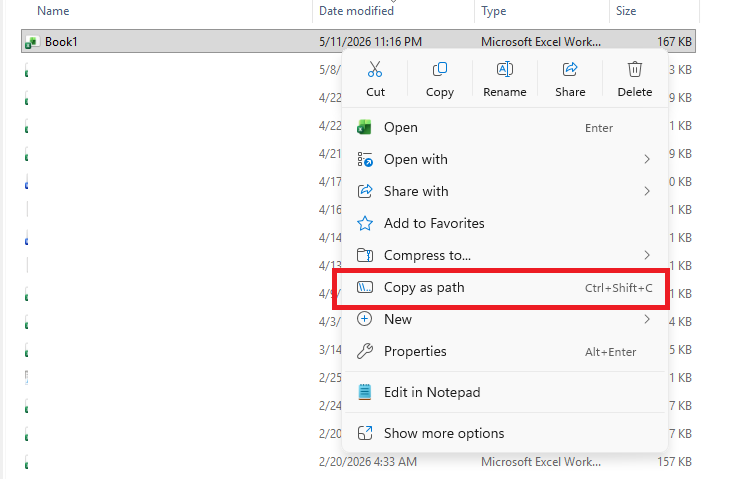Expand the New submenu chevron
741x479 pixels.
[x=647, y=319]
